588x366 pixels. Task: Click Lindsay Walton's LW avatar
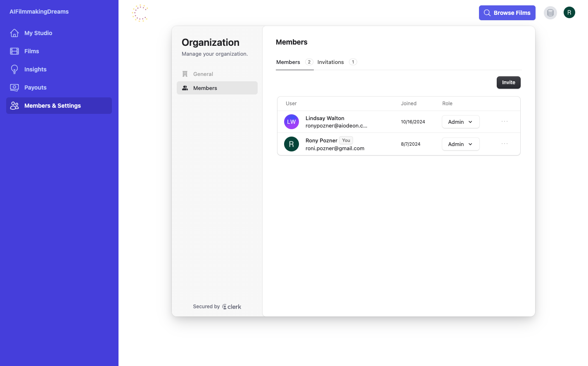(292, 122)
